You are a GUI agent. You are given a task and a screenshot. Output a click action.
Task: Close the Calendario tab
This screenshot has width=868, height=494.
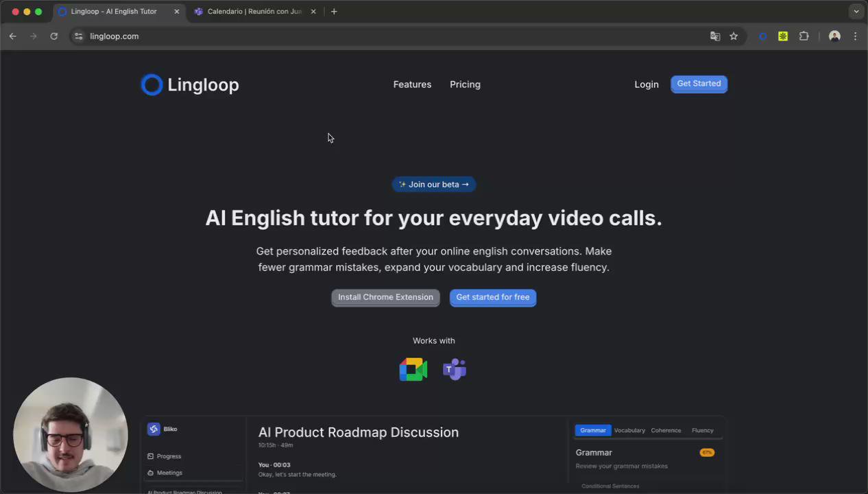click(313, 12)
